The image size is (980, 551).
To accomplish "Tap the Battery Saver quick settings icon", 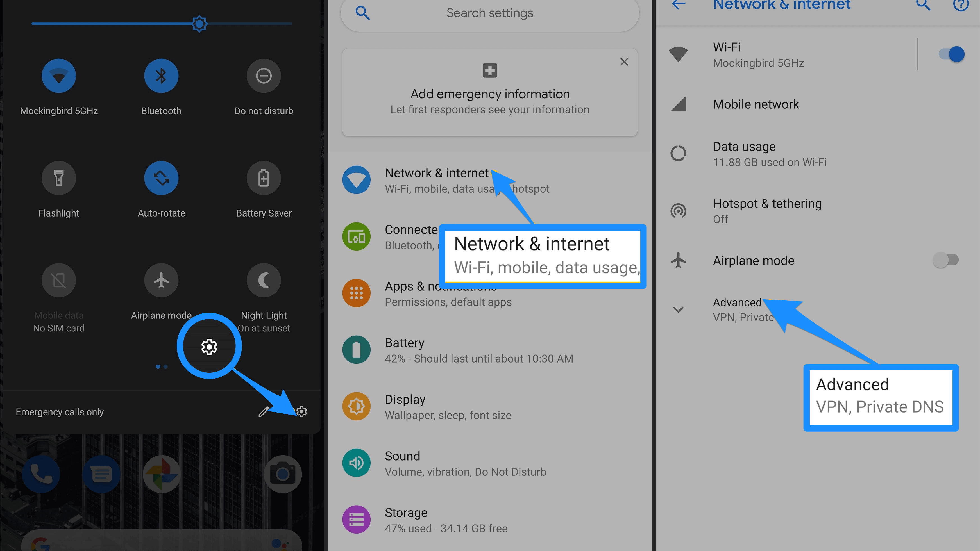I will (x=264, y=178).
